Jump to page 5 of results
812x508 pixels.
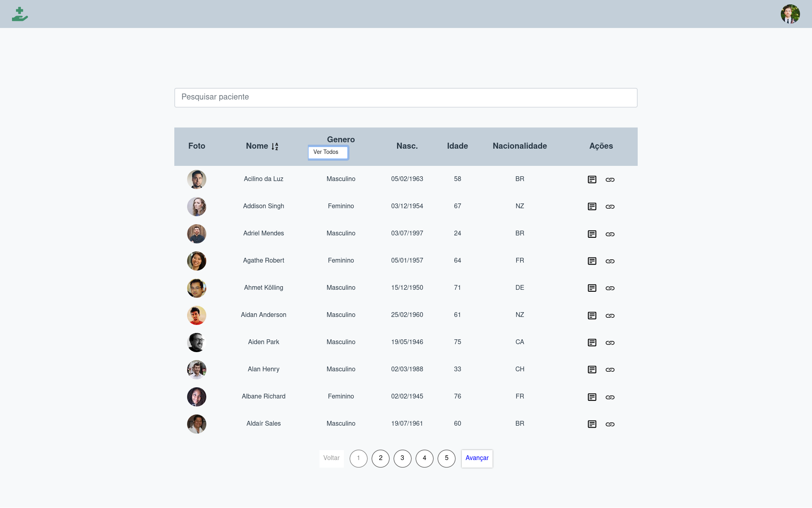[446, 458]
